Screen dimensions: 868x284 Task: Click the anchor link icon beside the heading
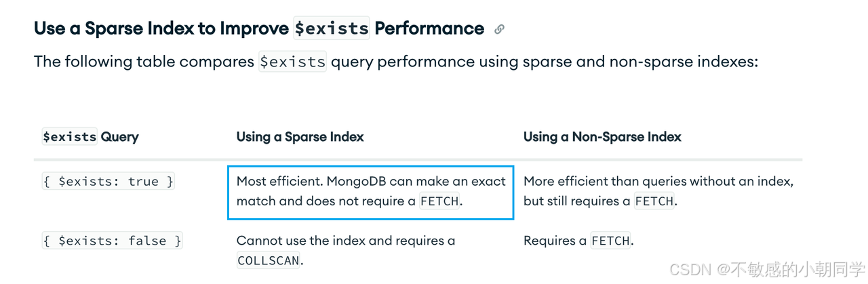tap(499, 29)
